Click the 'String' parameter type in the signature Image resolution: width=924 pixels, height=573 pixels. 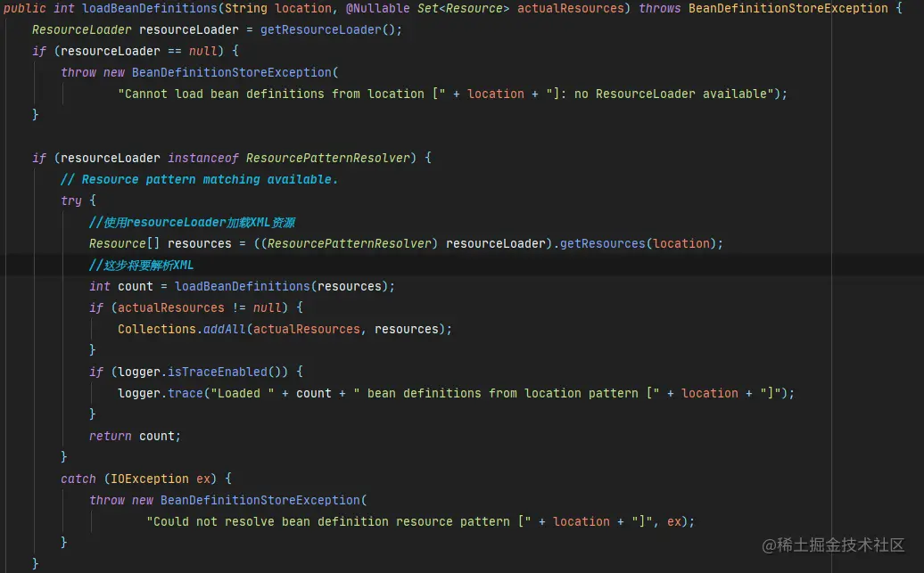pyautogui.click(x=246, y=8)
